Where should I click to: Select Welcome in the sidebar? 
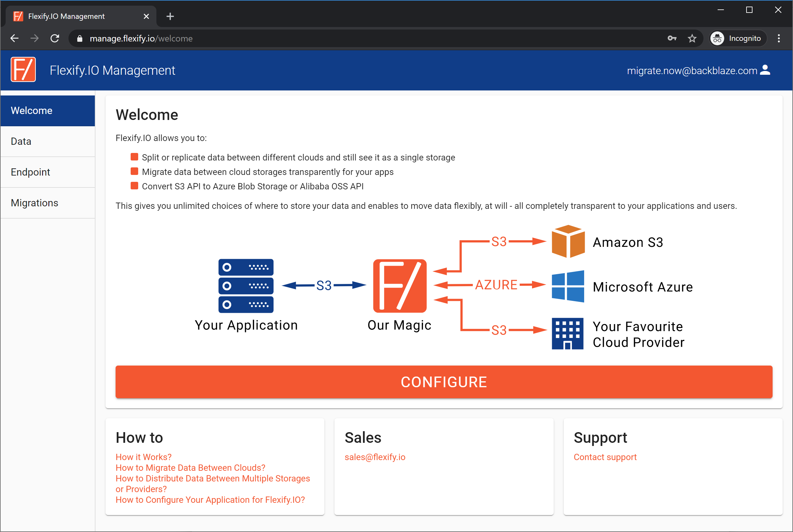pyautogui.click(x=47, y=111)
